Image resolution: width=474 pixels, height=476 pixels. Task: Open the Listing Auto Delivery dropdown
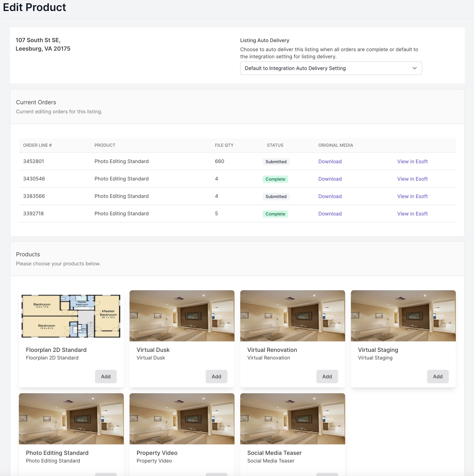pyautogui.click(x=331, y=68)
